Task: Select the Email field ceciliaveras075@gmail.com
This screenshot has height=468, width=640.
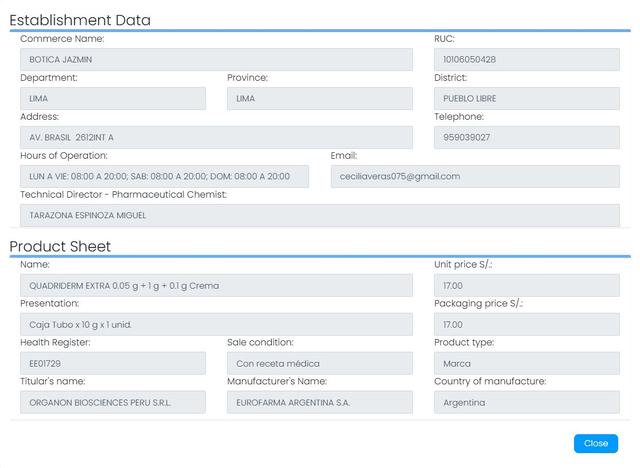Action: pos(475,176)
